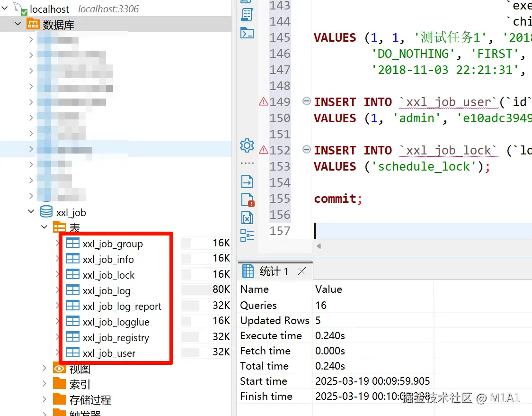Expand the 视图 folder chevron
This screenshot has height=416, width=532.
[44, 368]
